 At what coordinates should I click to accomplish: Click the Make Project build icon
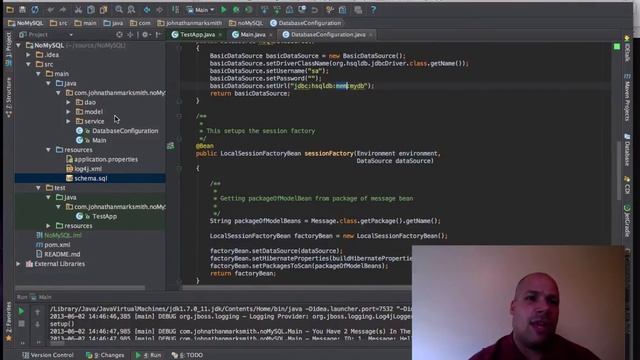[x=176, y=9]
